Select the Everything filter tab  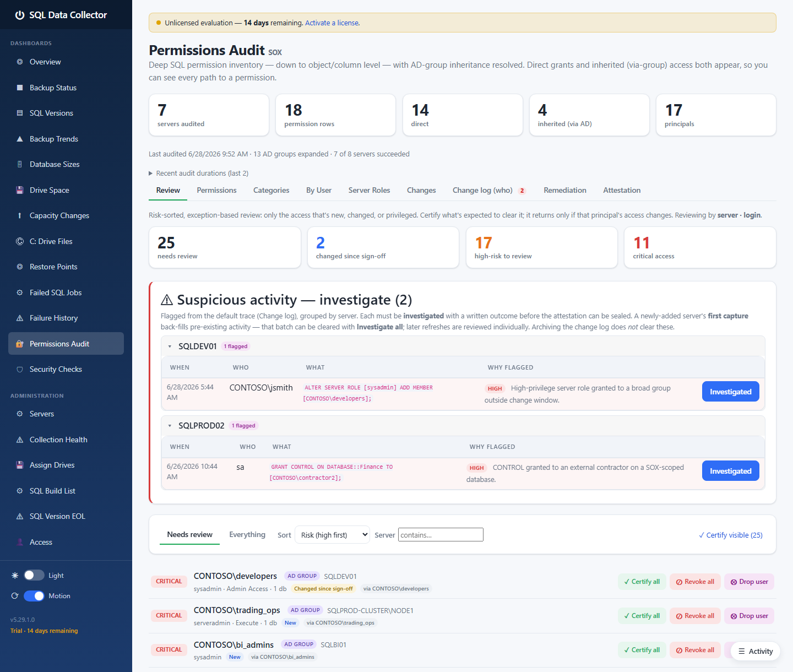tap(247, 534)
